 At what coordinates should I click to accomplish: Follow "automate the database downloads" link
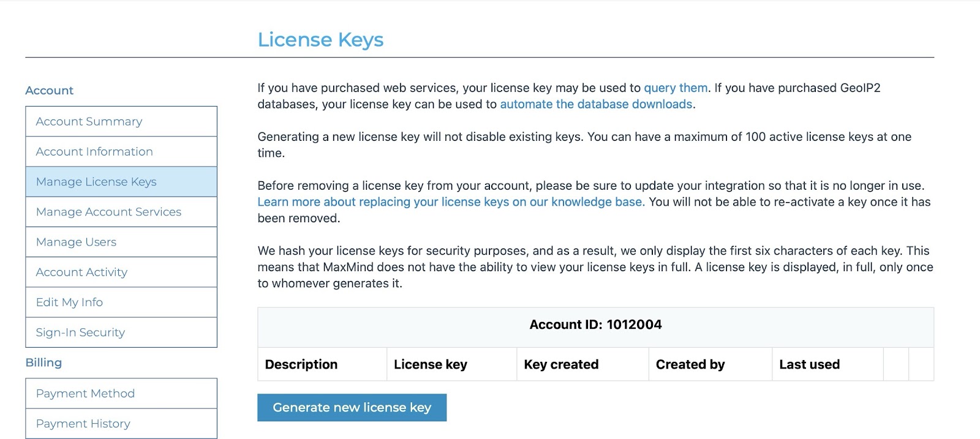pyautogui.click(x=596, y=104)
